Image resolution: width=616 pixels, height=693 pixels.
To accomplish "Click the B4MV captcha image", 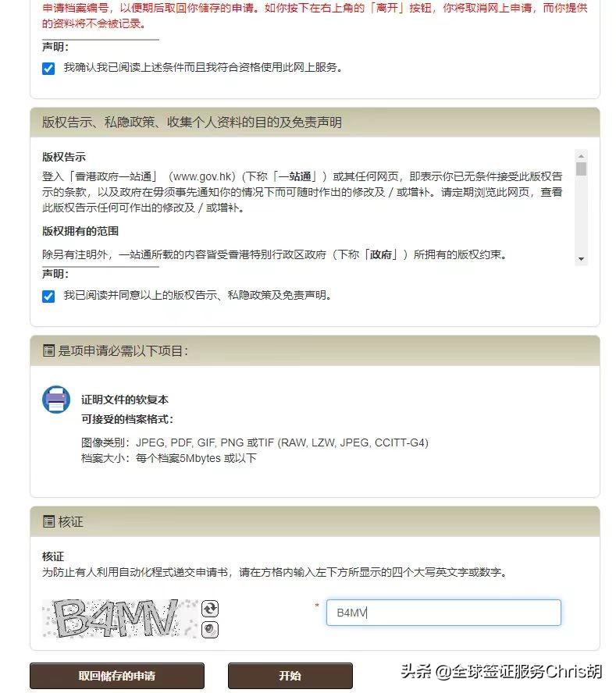I will click(120, 618).
